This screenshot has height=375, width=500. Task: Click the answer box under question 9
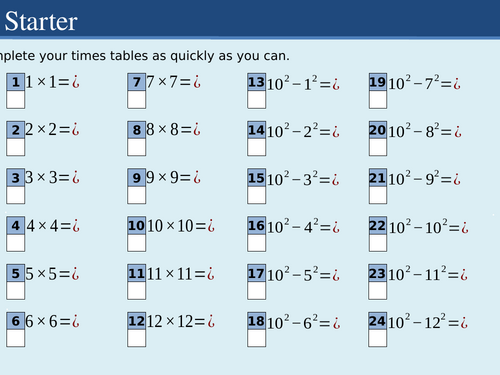137,195
